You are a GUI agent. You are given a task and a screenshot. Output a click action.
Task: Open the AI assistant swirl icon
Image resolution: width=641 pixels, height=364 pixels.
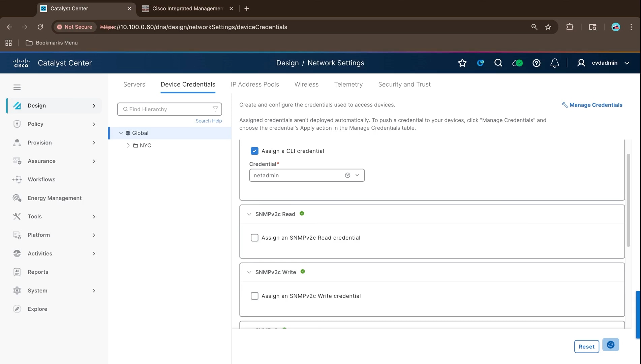[480, 63]
